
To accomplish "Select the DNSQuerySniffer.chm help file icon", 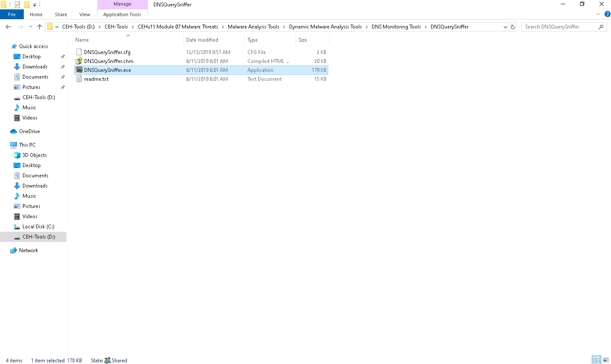I will click(79, 61).
